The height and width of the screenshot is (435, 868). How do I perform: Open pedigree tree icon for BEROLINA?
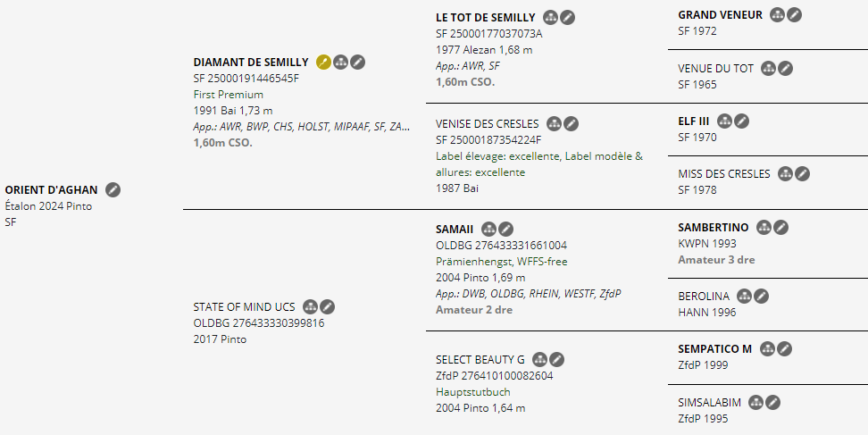[745, 296]
